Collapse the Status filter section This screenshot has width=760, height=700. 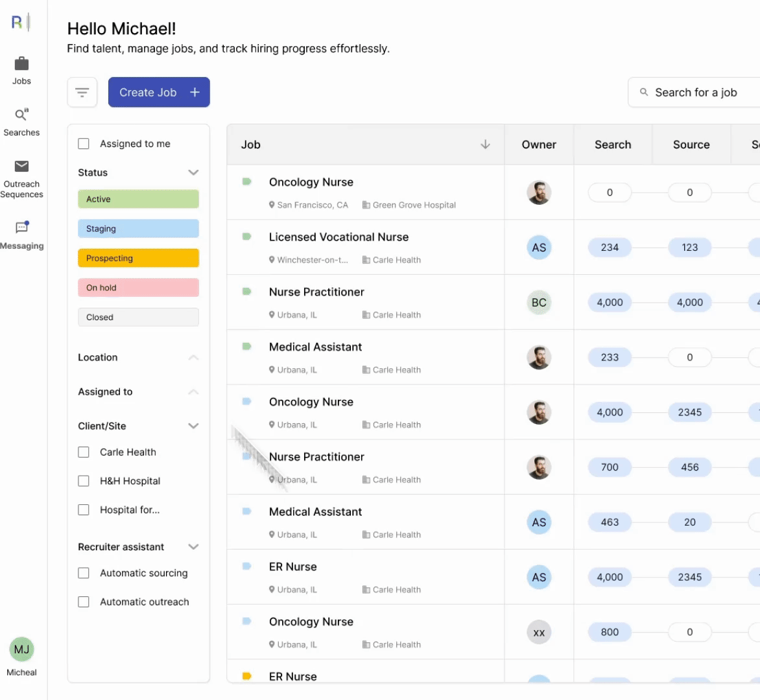click(193, 172)
